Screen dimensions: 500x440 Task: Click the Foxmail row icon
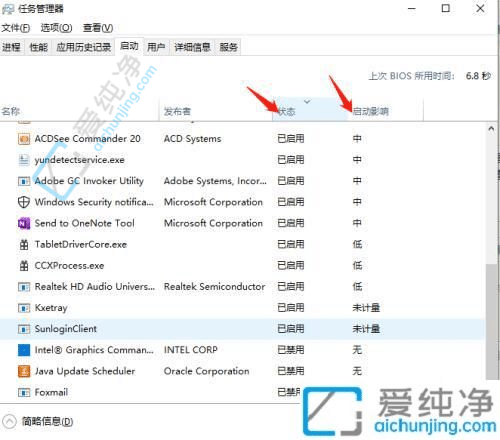(24, 392)
